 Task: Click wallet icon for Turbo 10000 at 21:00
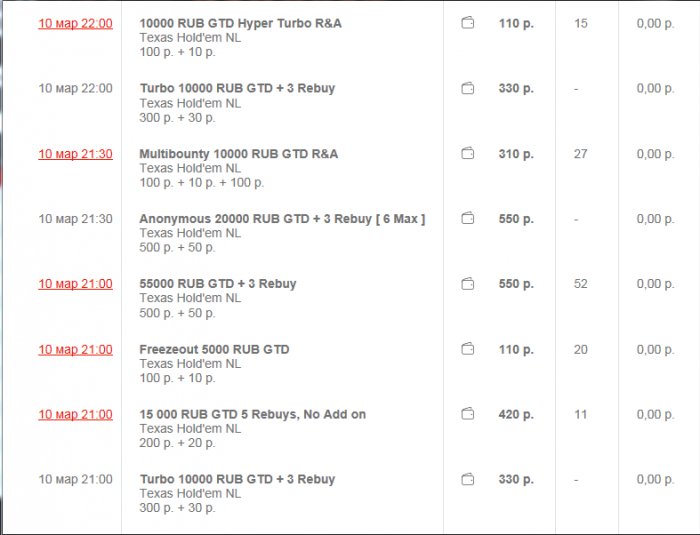[x=467, y=480]
